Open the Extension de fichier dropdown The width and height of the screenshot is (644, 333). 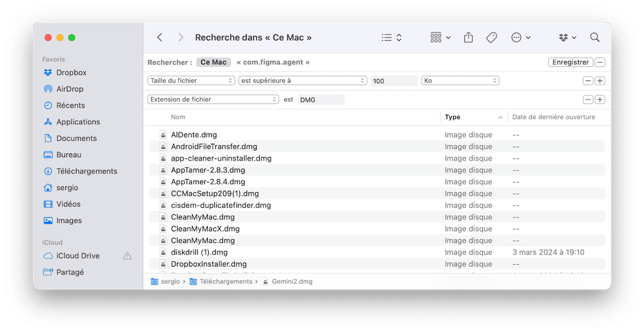point(213,99)
